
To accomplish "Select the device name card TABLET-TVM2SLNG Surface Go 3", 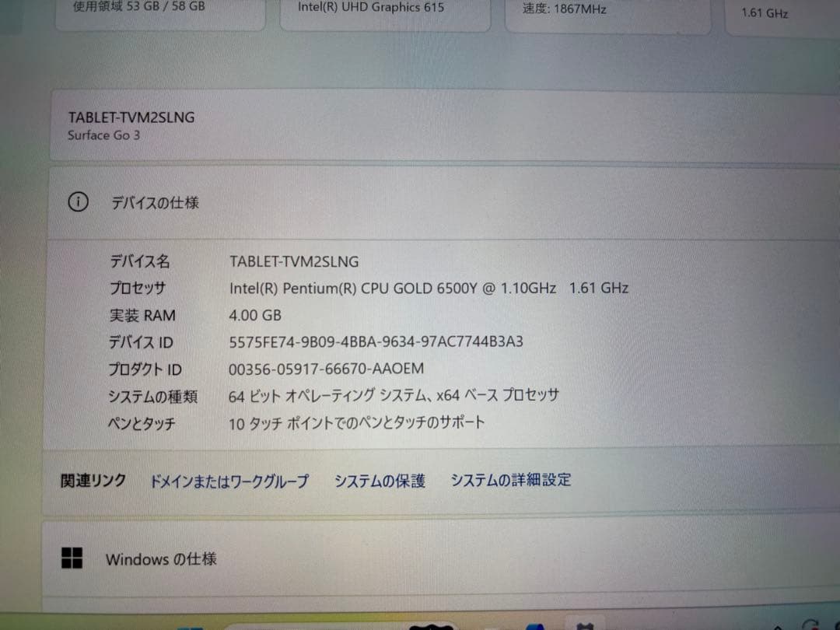I will click(445, 126).
